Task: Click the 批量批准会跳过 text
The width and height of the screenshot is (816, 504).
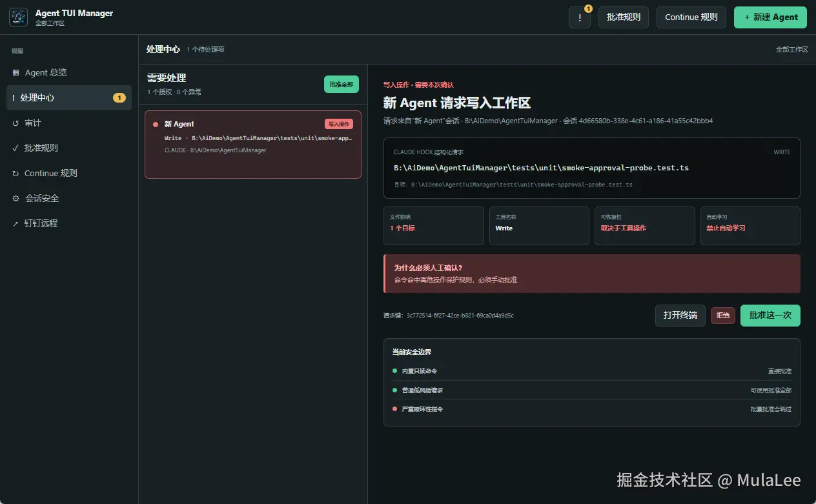Action: (771, 409)
